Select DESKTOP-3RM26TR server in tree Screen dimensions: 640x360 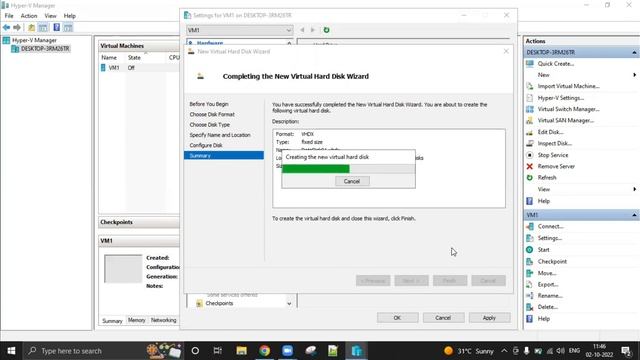click(x=45, y=49)
